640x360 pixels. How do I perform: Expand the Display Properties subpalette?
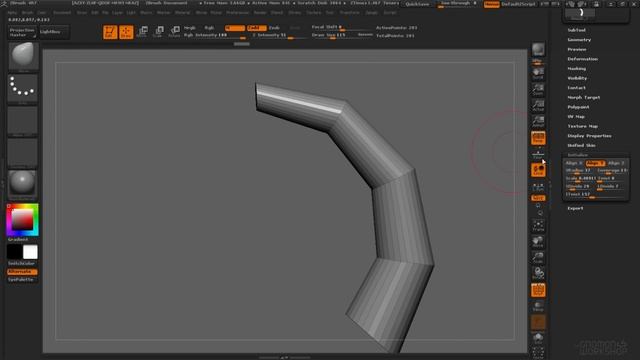pos(589,136)
